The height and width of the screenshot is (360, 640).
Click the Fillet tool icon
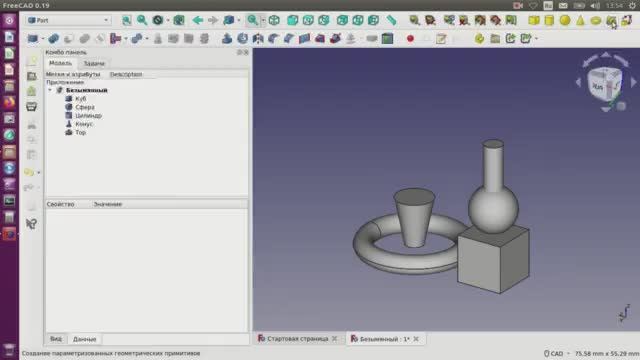[x=273, y=39]
